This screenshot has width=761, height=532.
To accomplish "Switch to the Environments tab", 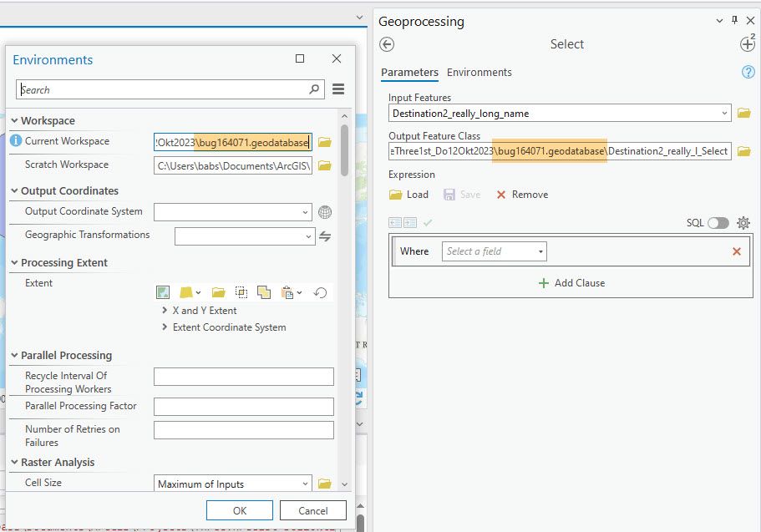I will click(479, 73).
